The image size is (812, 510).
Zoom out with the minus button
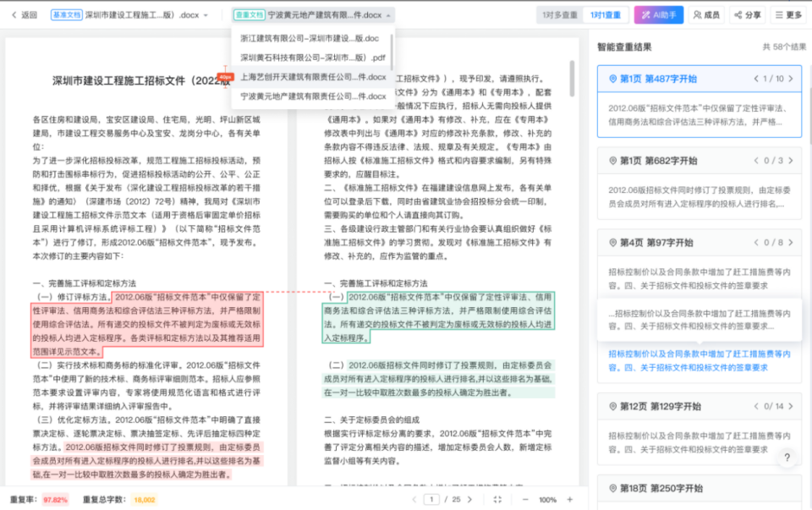click(x=525, y=500)
